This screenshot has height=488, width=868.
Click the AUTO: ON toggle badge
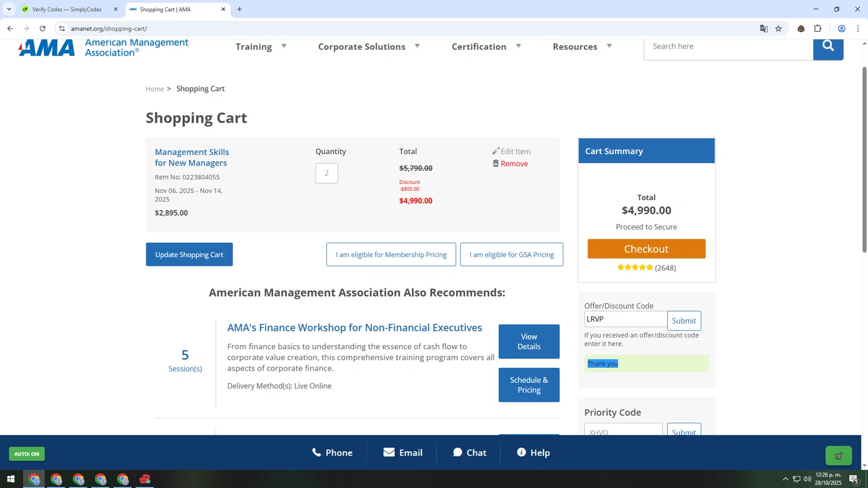pyautogui.click(x=27, y=454)
